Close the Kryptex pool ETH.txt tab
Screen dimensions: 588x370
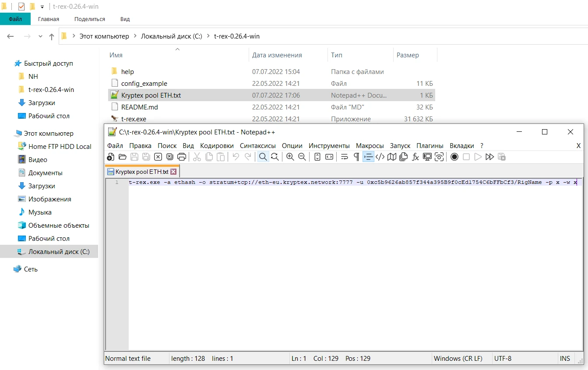tap(173, 172)
